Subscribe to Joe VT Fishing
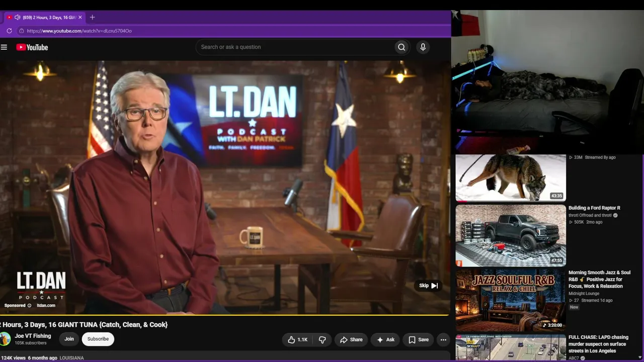Image resolution: width=644 pixels, height=362 pixels. 98,339
